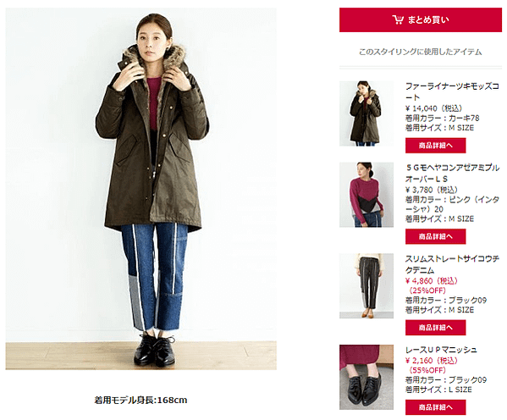
Task: Go to product details for the mods coat
Action: 436,146
